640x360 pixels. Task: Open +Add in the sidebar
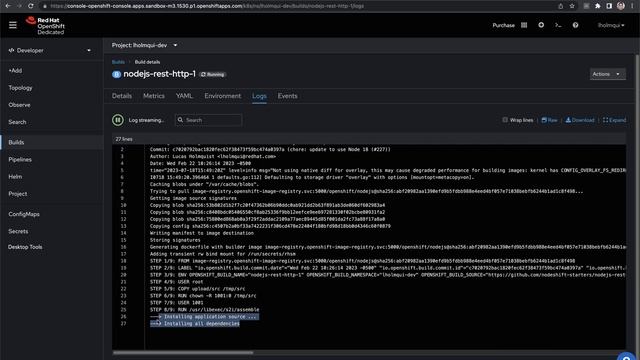(51, 71)
